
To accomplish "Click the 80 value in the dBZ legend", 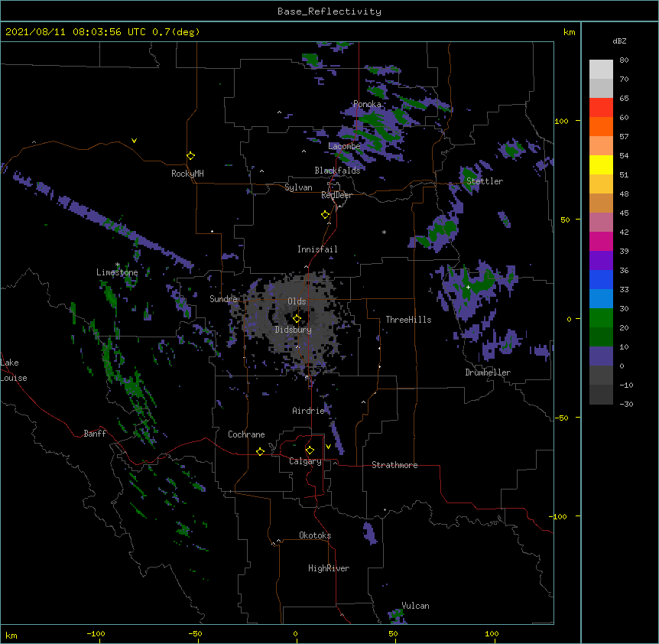I will click(x=624, y=60).
